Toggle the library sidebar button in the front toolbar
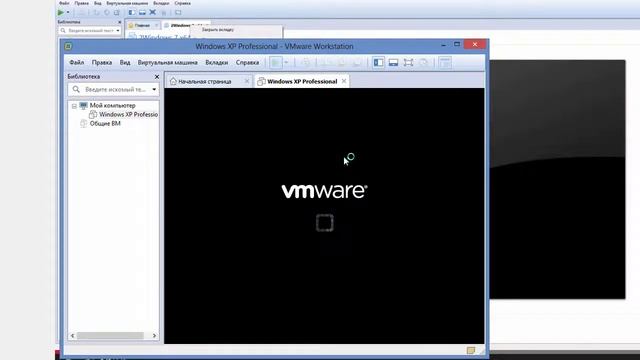Image resolution: width=640 pixels, height=360 pixels. (x=378, y=62)
